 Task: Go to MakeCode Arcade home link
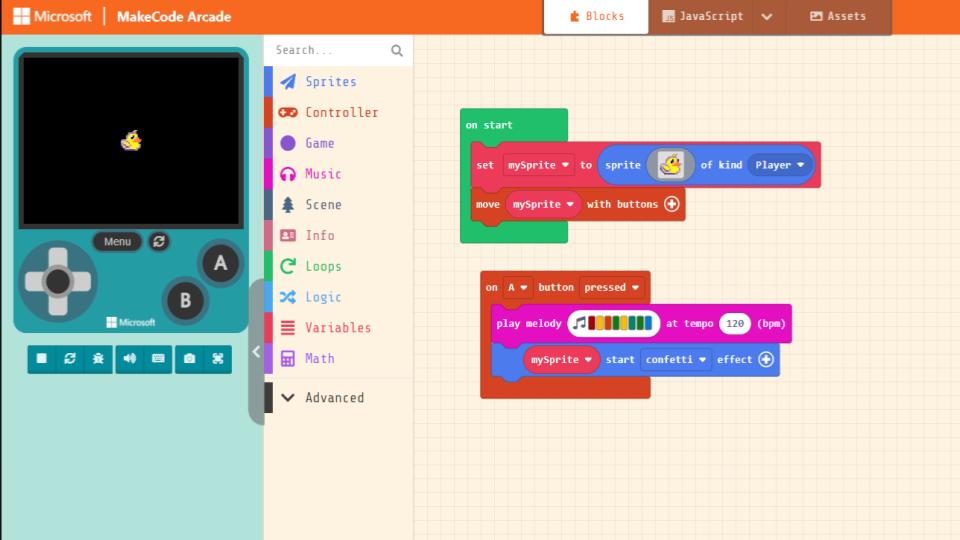174,17
